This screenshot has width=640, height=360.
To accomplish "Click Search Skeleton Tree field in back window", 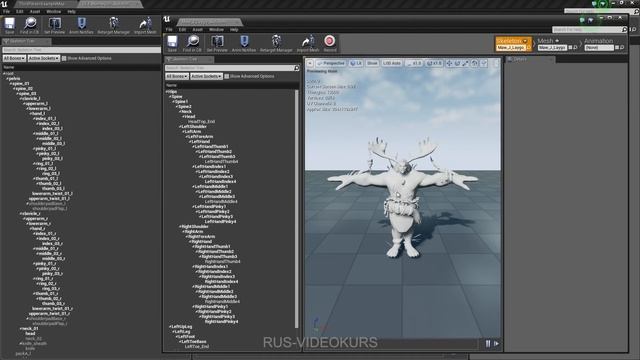I will click(81, 50).
